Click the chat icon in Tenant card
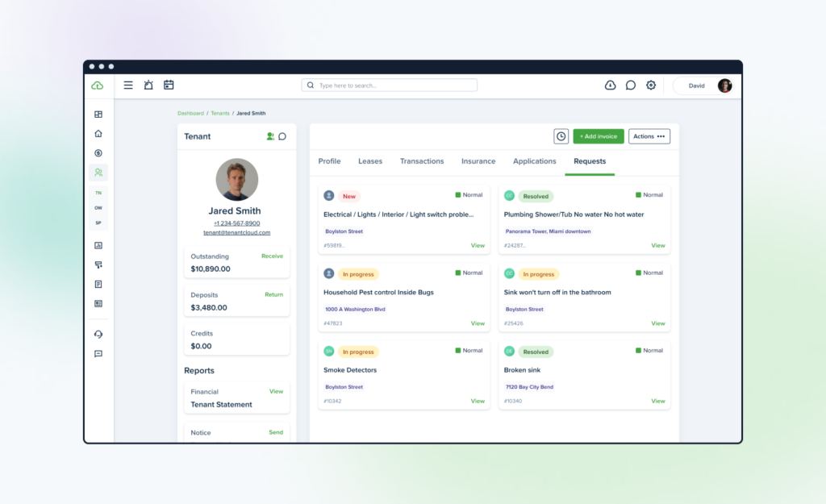This screenshot has width=826, height=504. (282, 136)
